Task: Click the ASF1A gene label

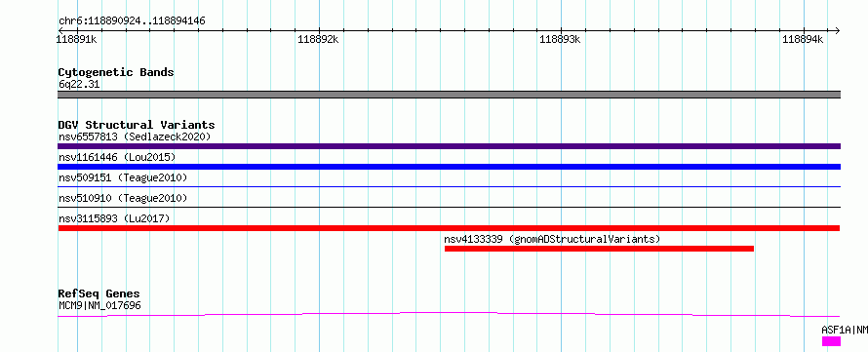Action: (x=845, y=330)
